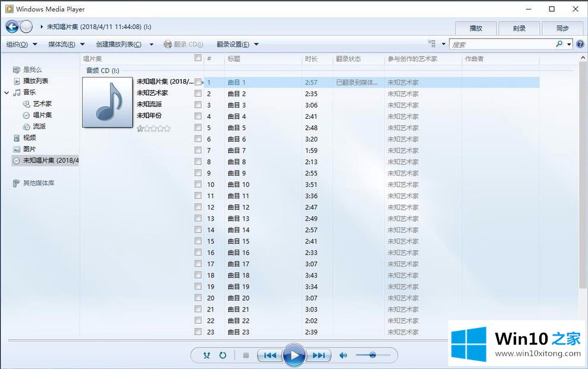Check the box for 曲目 12

[x=198, y=207]
